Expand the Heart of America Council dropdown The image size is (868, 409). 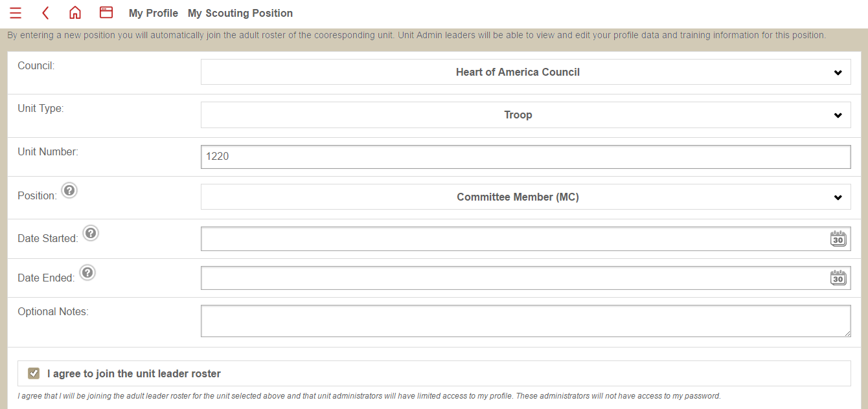pos(526,72)
